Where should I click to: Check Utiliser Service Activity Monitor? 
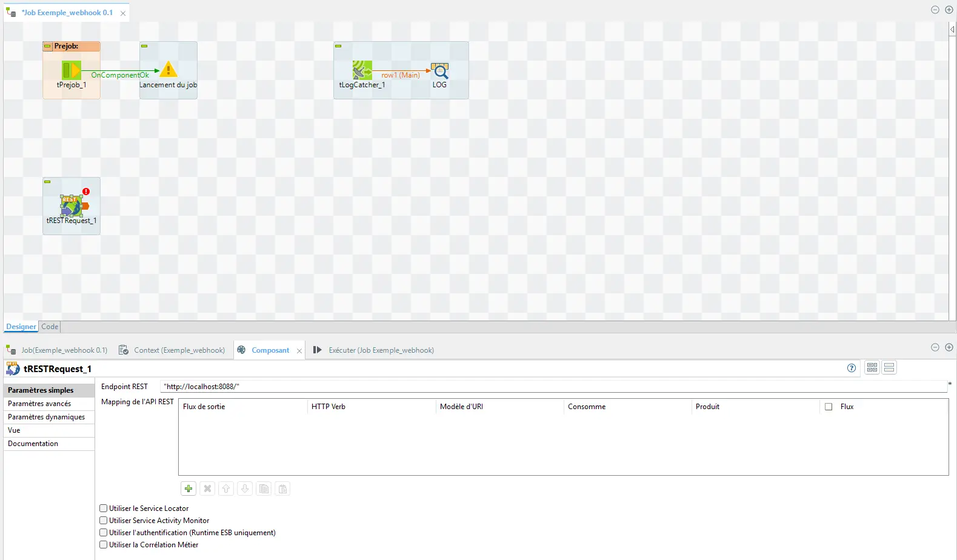click(104, 521)
